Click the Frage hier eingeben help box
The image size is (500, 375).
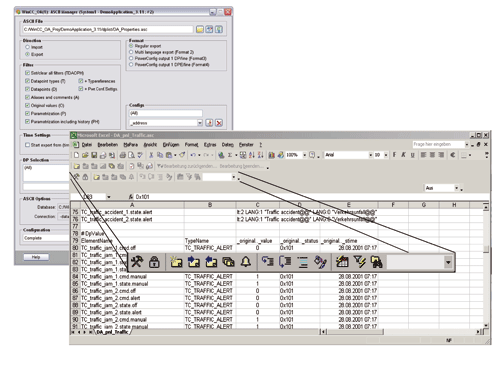pos(438,144)
